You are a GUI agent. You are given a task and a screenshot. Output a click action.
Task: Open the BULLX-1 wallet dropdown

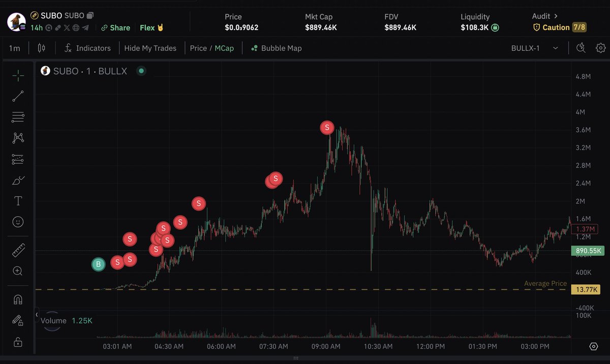coord(535,47)
